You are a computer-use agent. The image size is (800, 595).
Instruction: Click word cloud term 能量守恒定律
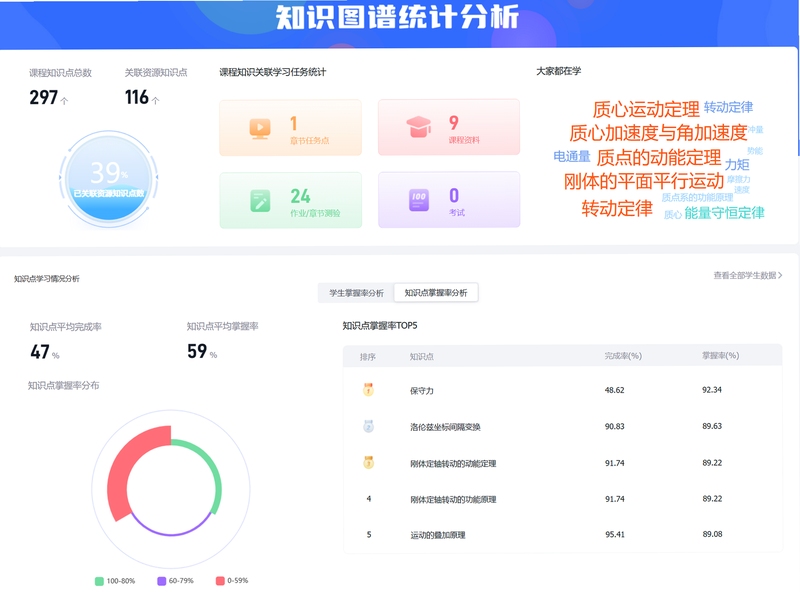pyautogui.click(x=724, y=213)
